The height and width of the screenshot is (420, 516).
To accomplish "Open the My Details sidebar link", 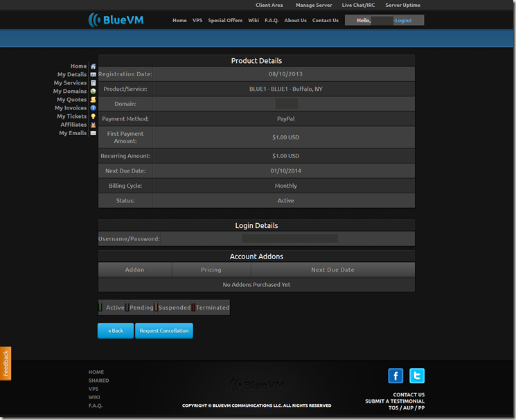I will [x=72, y=74].
